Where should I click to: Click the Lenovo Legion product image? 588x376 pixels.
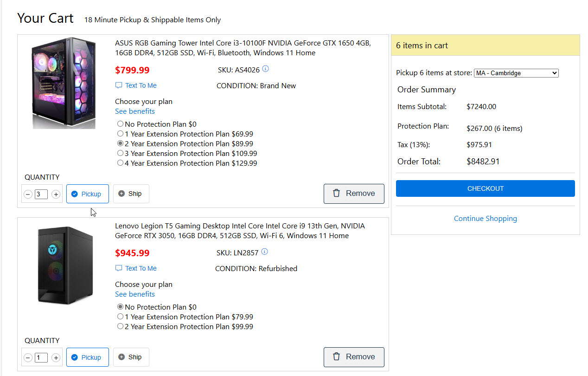pos(64,266)
